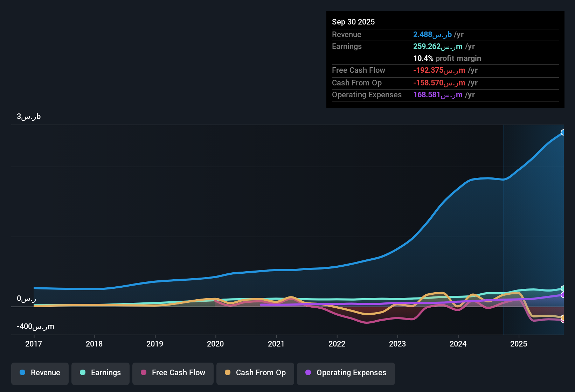Click the Revenue value 2.488b link

tap(432, 34)
